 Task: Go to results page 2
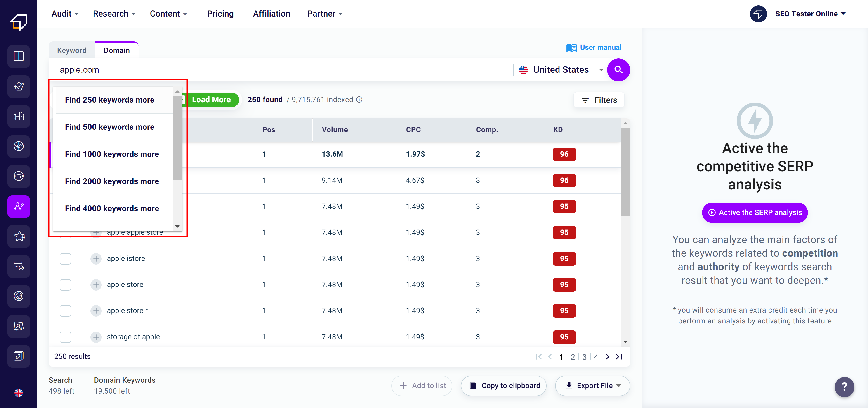click(573, 357)
